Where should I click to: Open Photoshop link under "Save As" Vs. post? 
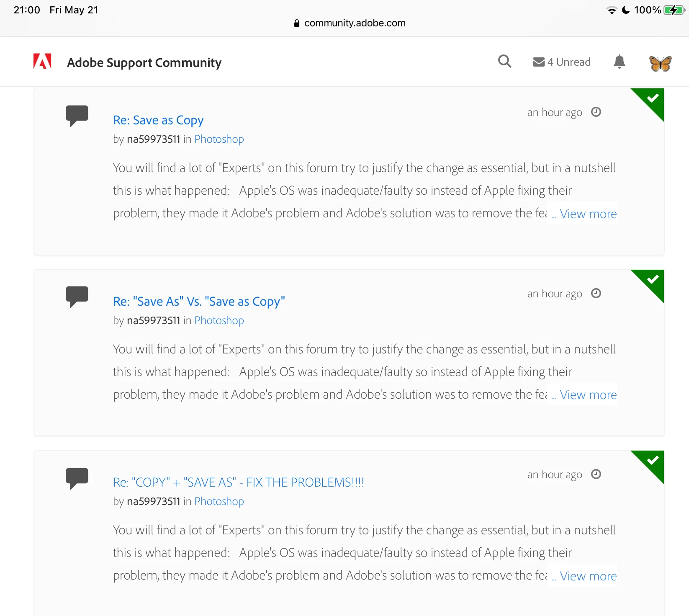coord(219,320)
